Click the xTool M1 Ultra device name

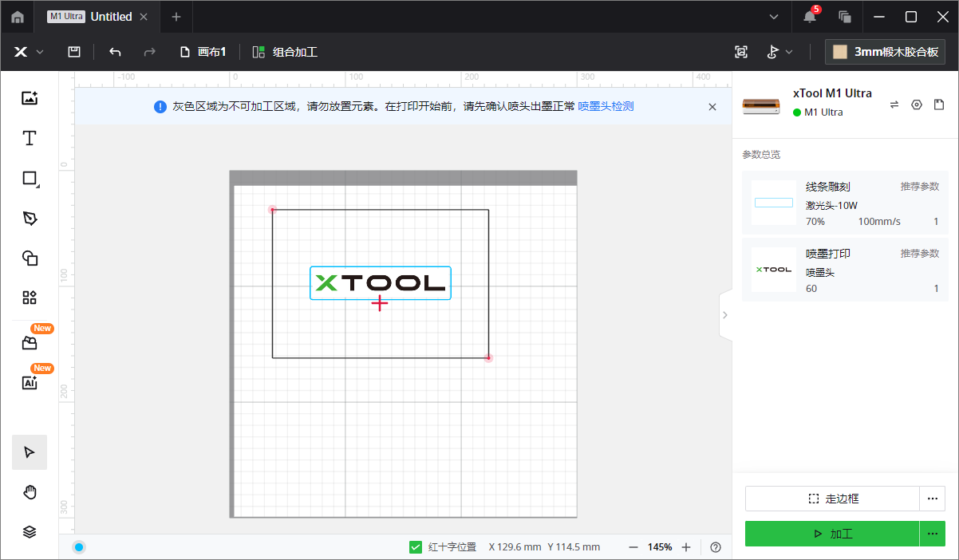click(x=832, y=93)
